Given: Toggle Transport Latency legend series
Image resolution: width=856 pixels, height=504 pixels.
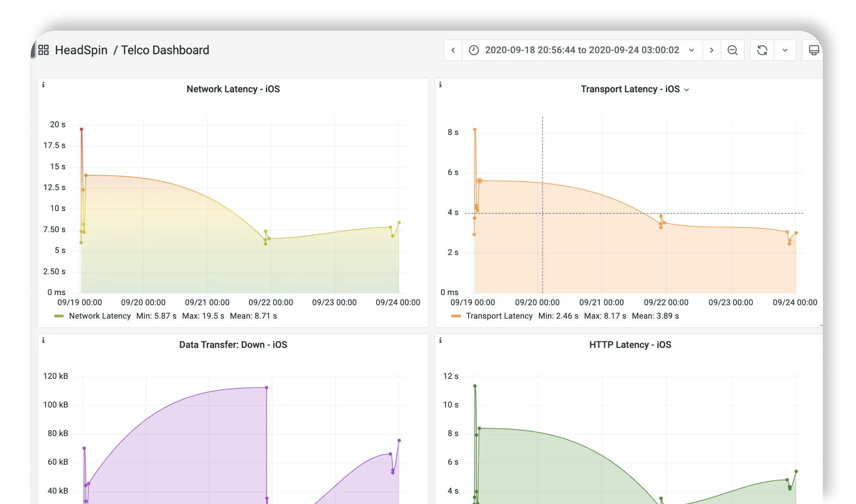Looking at the screenshot, I should (499, 316).
